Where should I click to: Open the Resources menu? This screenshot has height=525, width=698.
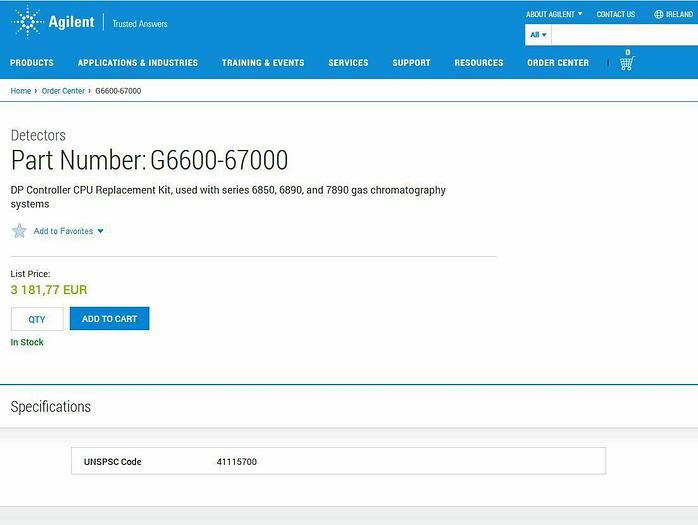[x=479, y=63]
